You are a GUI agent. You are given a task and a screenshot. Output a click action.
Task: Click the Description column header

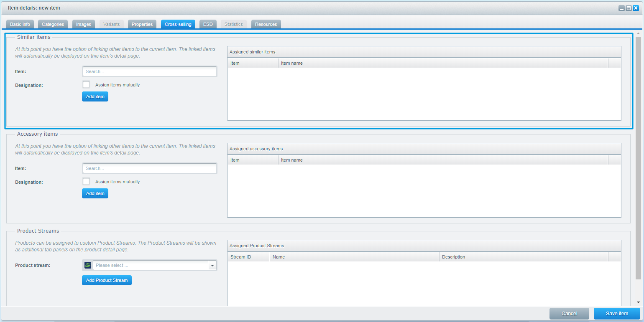[524, 257]
